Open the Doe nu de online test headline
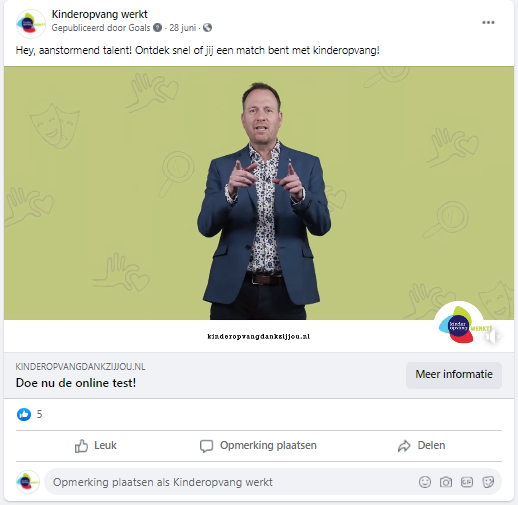Viewport: 518px width, 505px height. [76, 383]
